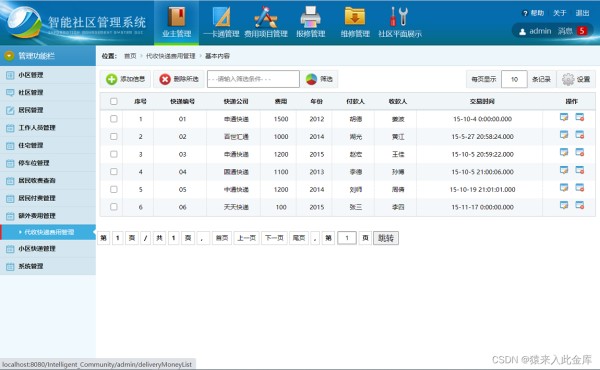Expand 居民付费管理 in the sidebar
Image resolution: width=600 pixels, height=370 pixels.
point(48,198)
